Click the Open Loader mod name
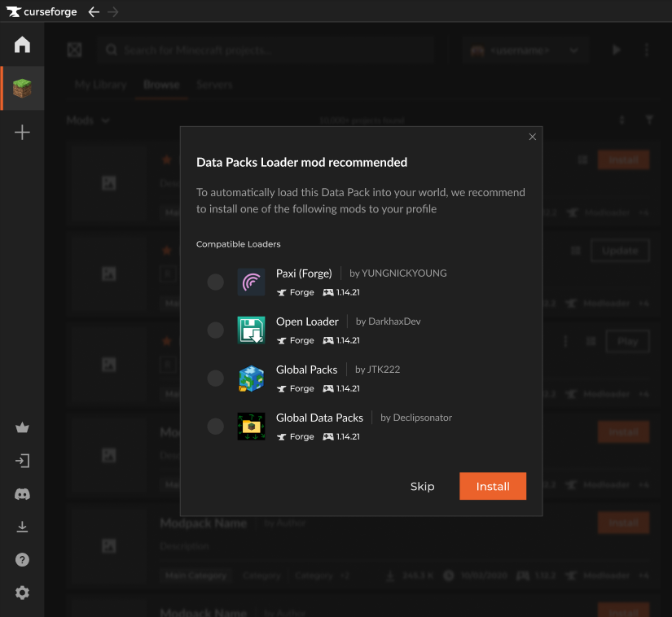 [307, 322]
